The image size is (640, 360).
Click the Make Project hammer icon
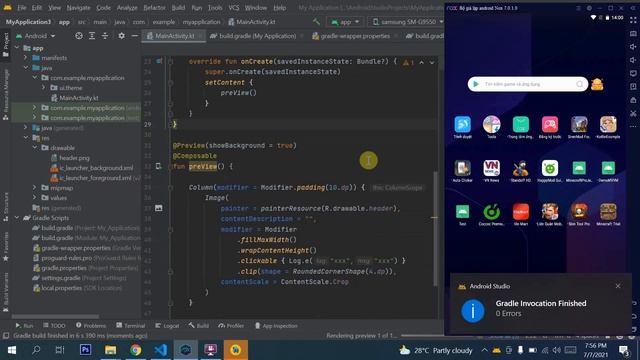316,22
